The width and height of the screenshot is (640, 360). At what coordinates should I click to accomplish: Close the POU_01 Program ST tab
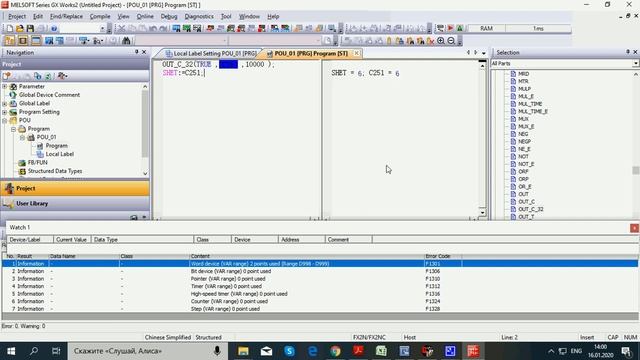click(x=356, y=53)
